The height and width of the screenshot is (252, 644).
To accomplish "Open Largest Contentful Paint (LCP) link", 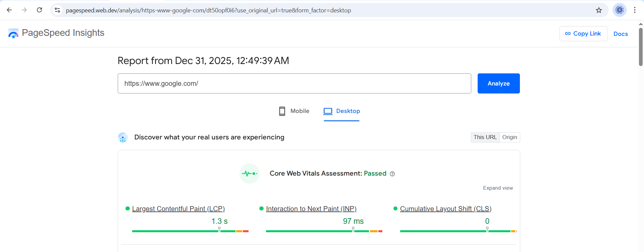I will point(178,209).
